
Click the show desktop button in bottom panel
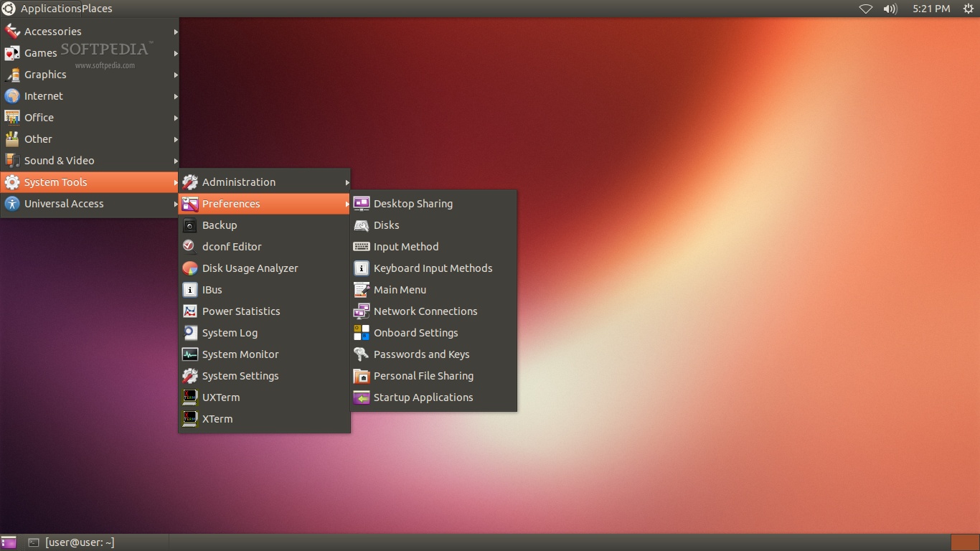coord(9,542)
